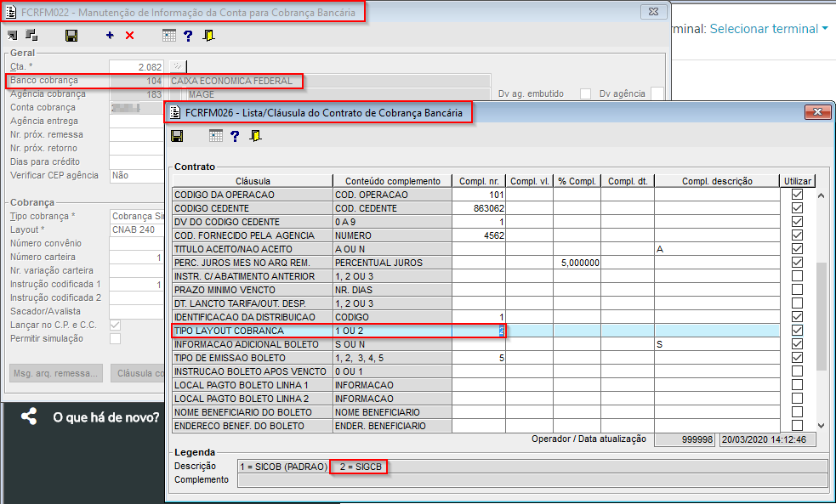Click document icon in FCRFM022 title bar
Image resolution: width=836 pixels, height=504 pixels.
click(x=11, y=12)
